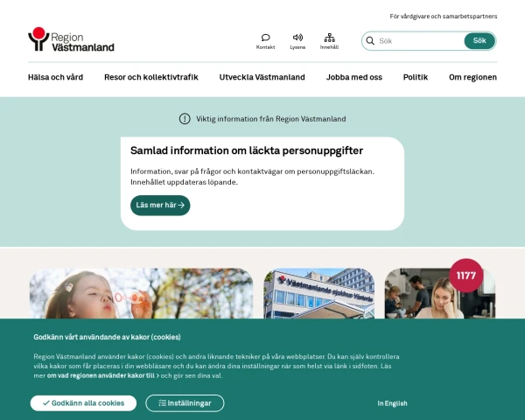Click the red 1177 badge
Image resolution: width=525 pixels, height=420 pixels.
466,276
